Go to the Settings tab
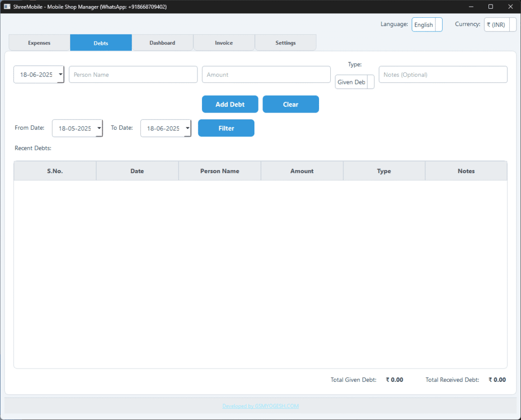Image resolution: width=521 pixels, height=420 pixels. [285, 43]
